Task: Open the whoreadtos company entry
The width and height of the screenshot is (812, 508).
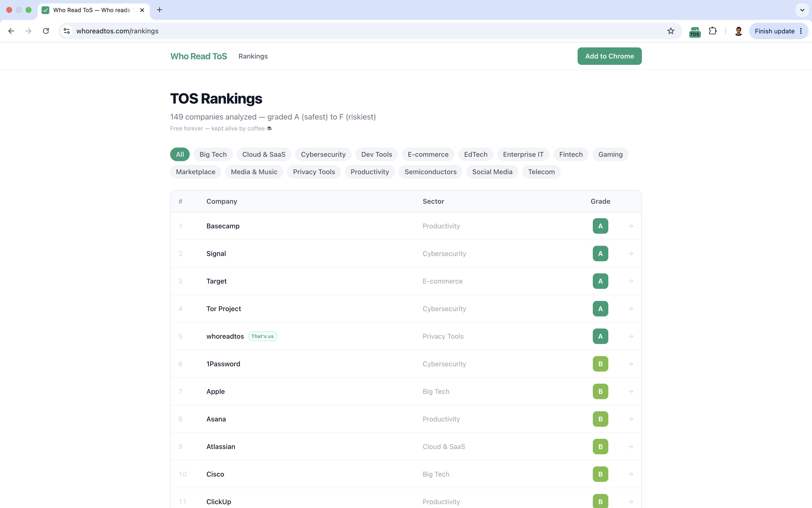Action: [x=225, y=336]
